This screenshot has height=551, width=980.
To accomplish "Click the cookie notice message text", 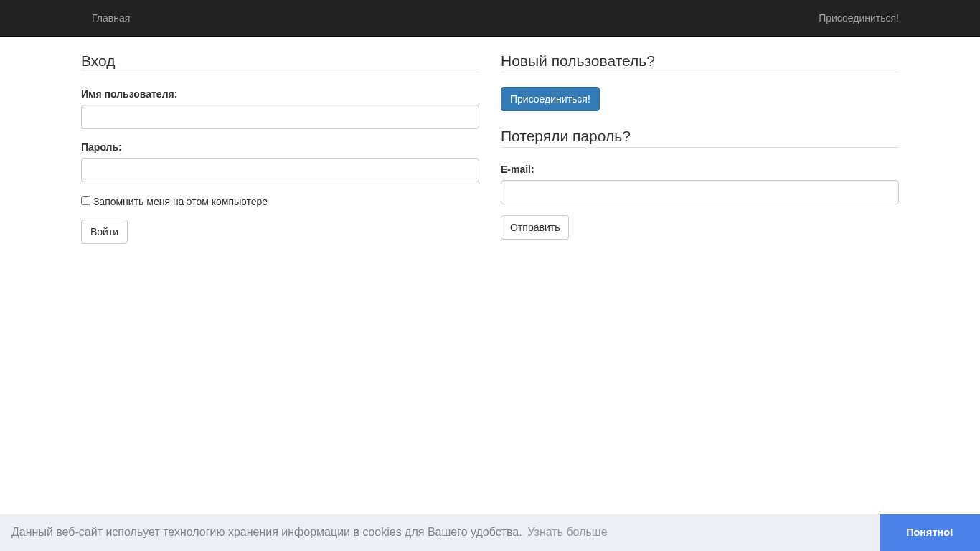I will tap(266, 532).
